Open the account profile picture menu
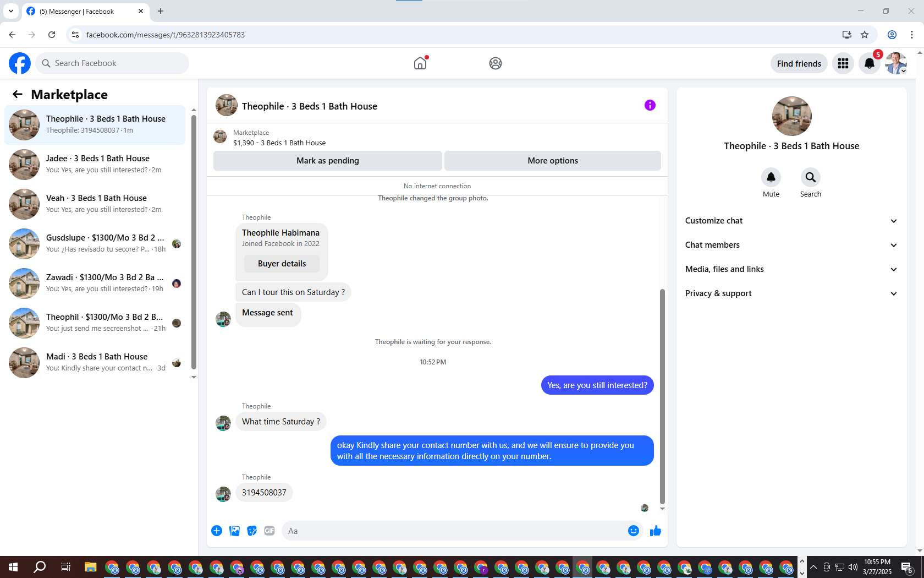This screenshot has width=924, height=578. tap(896, 63)
